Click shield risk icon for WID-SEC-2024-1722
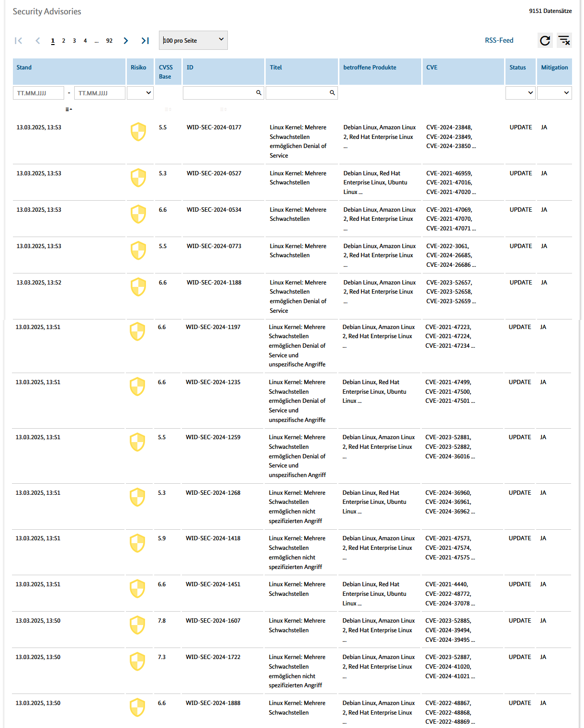 coord(137,661)
